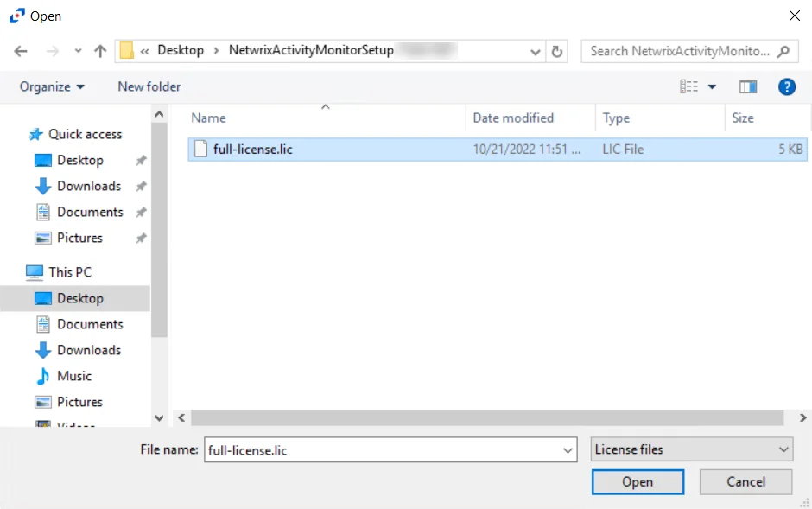Close the Open dialog
The width and height of the screenshot is (812, 509).
[795, 16]
